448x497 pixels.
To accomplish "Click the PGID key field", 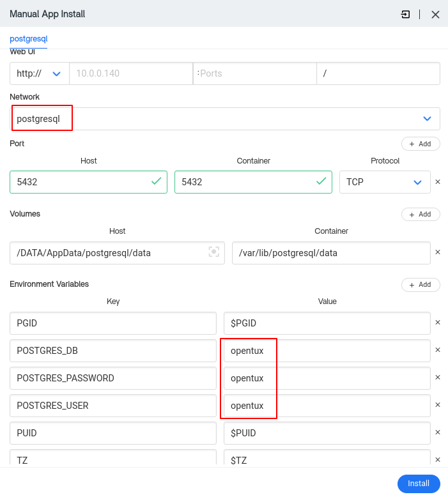I will pos(113,323).
